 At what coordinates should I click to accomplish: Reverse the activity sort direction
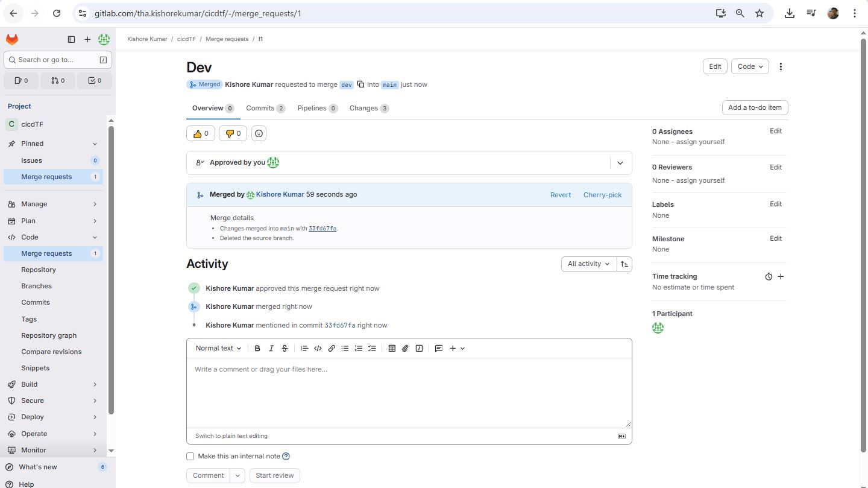coord(624,264)
